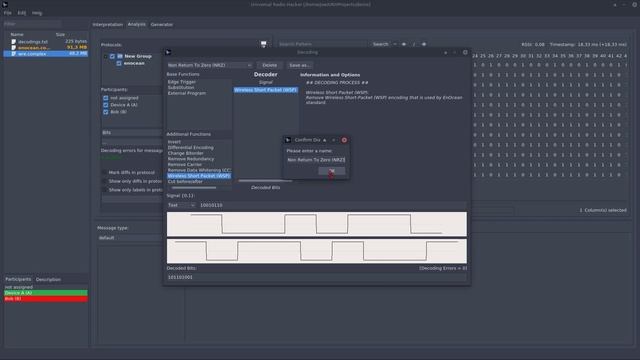Switch to the Analysis tab
640x360 pixels.
click(136, 24)
